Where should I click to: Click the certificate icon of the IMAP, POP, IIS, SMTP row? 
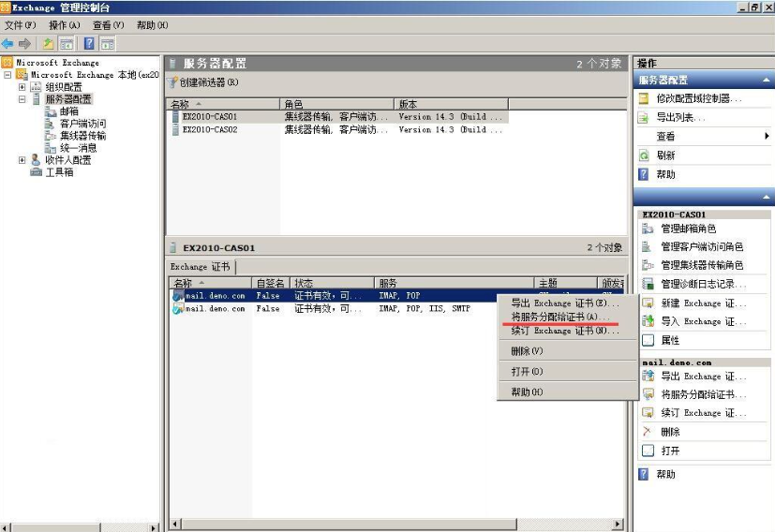pos(177,309)
